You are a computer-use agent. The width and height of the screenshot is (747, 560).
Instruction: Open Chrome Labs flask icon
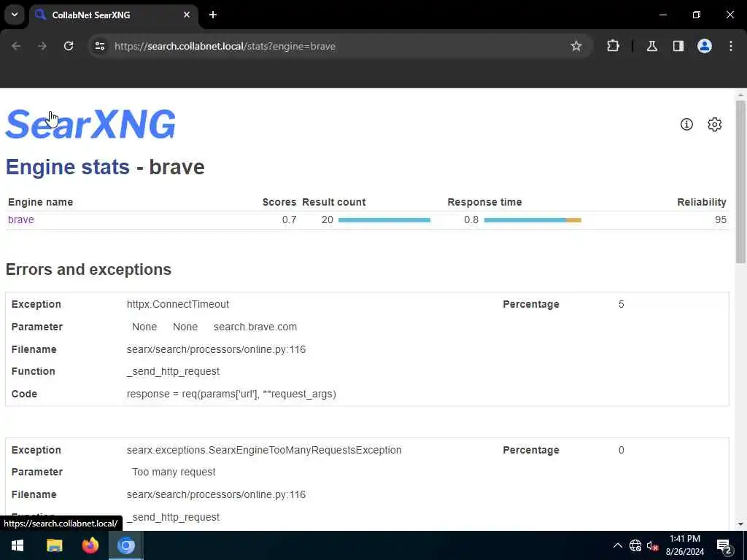click(652, 46)
